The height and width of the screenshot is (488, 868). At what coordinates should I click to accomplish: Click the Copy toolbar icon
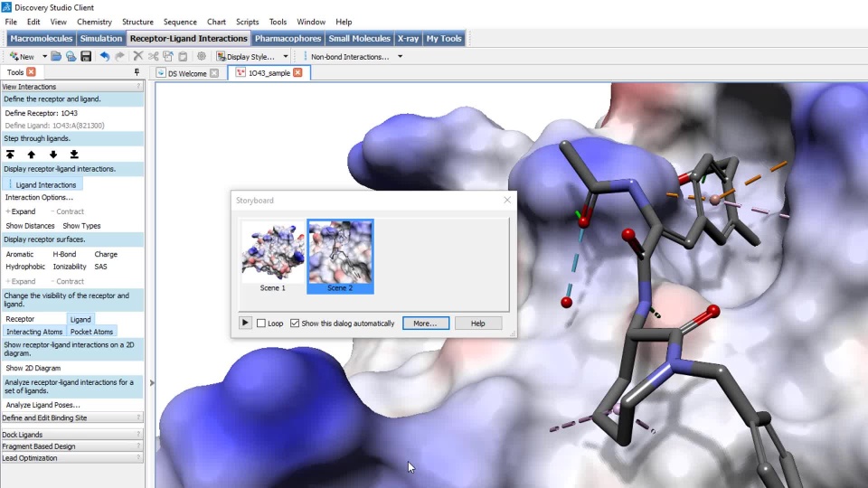point(168,56)
